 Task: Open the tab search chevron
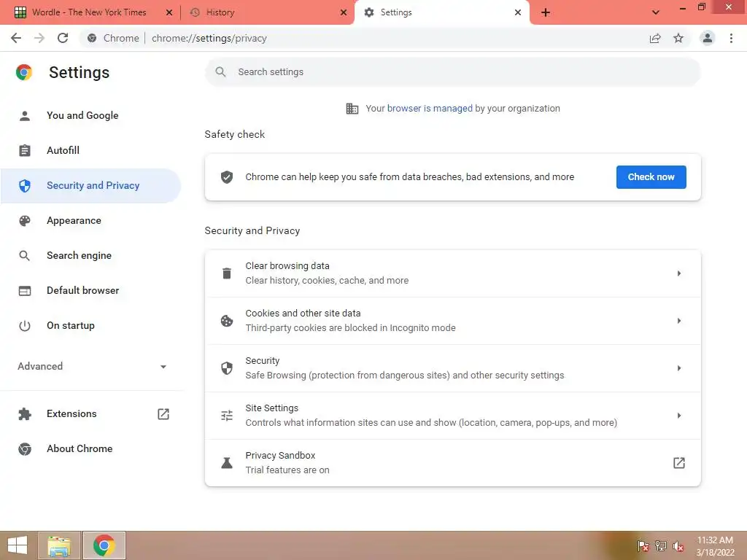coord(656,12)
